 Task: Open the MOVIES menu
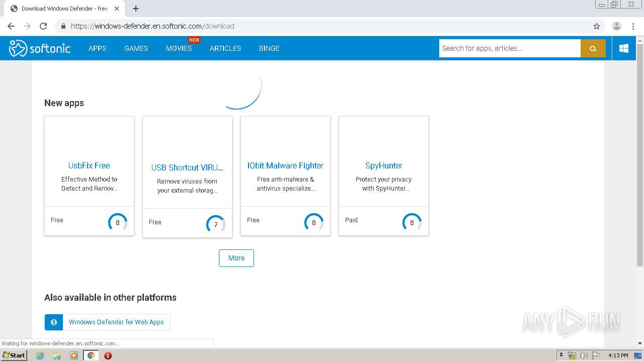(x=179, y=48)
